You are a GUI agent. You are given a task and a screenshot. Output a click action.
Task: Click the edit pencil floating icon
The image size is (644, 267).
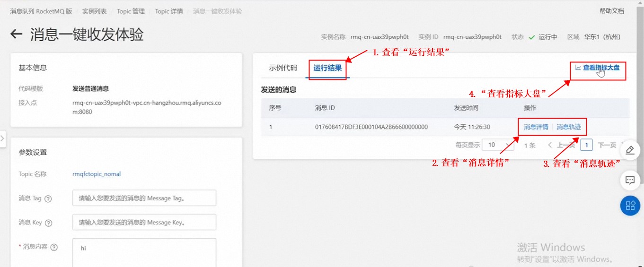click(x=630, y=150)
